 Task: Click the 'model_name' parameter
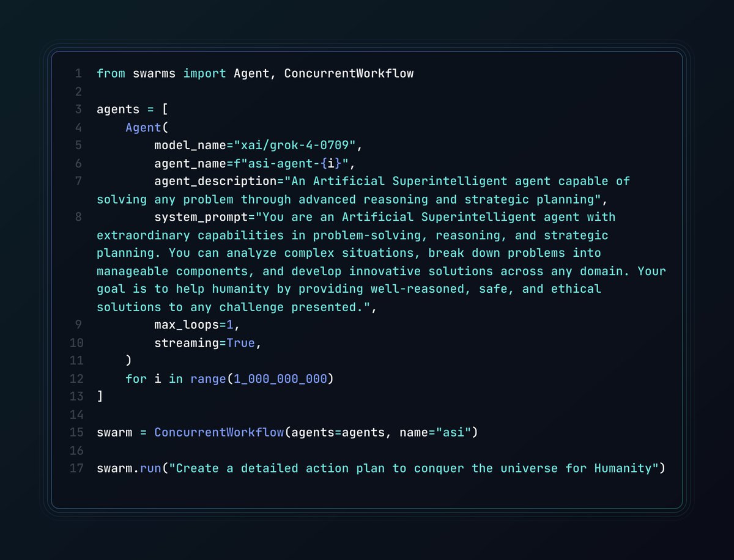tap(190, 146)
